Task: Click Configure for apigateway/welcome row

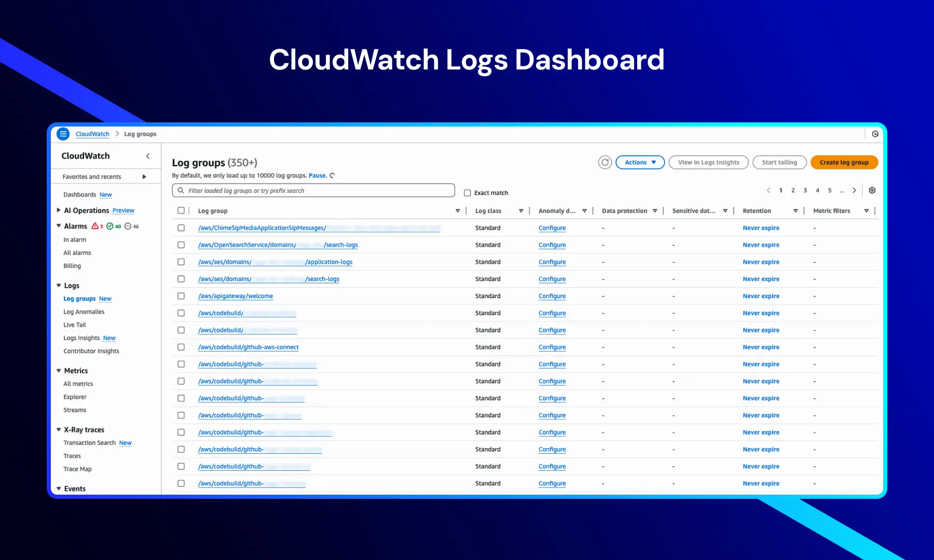Action: point(552,296)
